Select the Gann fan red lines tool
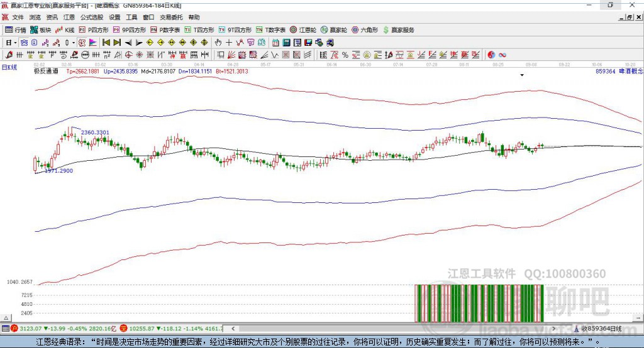The image size is (644, 348). tap(232, 55)
